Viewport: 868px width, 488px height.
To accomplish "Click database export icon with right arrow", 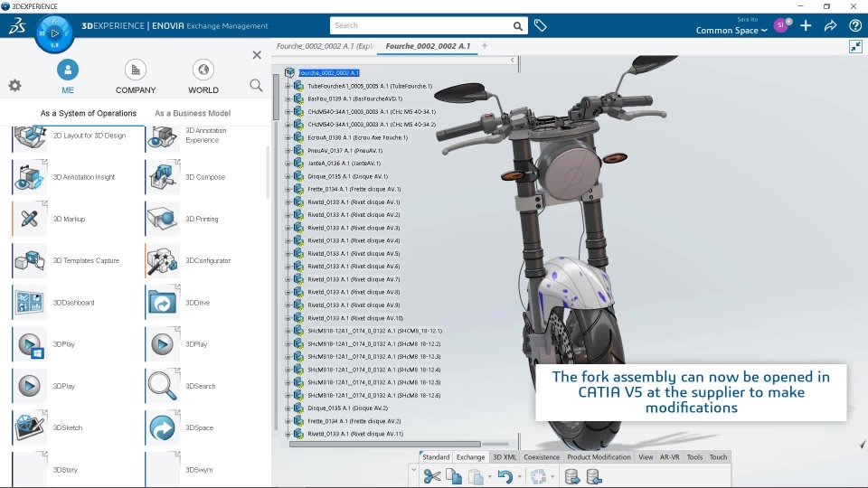I will coord(572,476).
